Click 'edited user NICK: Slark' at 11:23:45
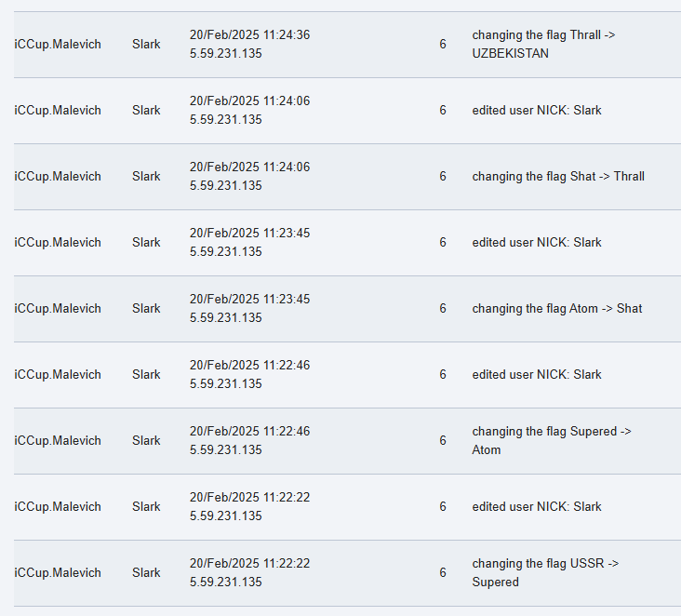This screenshot has width=681, height=616. point(537,243)
